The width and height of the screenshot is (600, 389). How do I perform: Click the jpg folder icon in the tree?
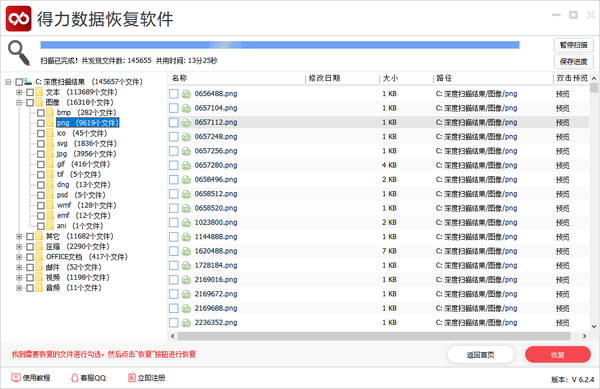tap(50, 154)
